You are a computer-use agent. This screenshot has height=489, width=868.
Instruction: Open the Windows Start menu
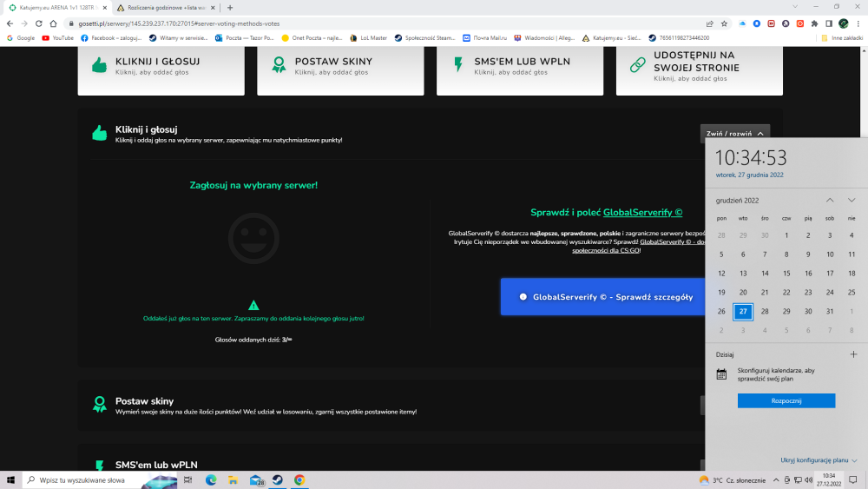[10, 480]
